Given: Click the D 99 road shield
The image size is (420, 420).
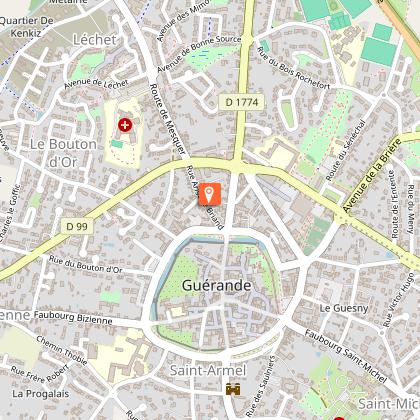Looking at the screenshot, I should click(77, 227).
